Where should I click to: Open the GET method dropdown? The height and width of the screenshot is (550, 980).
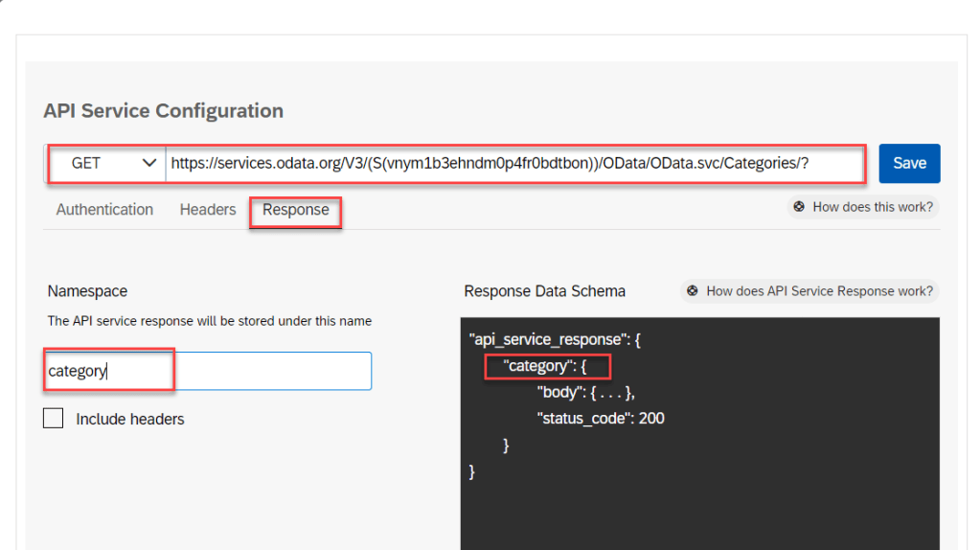click(x=105, y=164)
